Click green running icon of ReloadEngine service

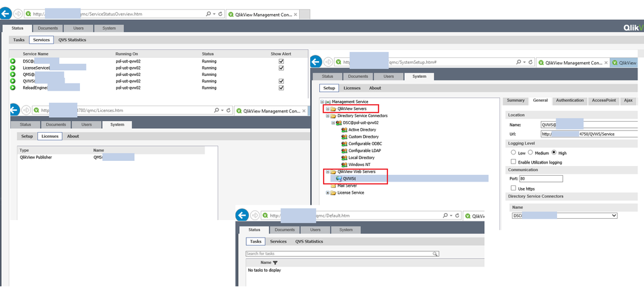tap(13, 88)
